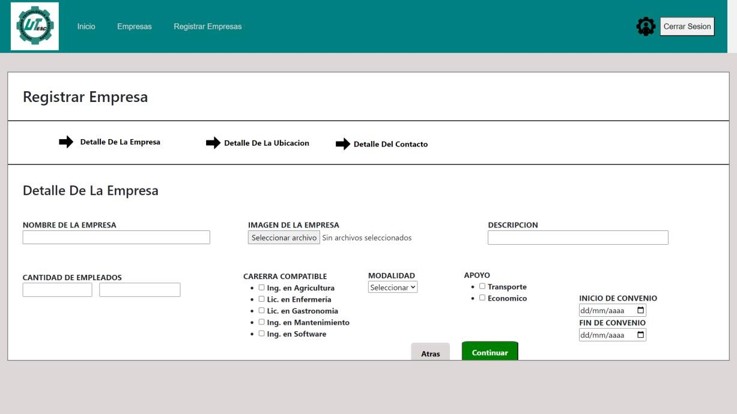
Task: Check the Ing. en Agricultura checkbox
Action: click(262, 288)
